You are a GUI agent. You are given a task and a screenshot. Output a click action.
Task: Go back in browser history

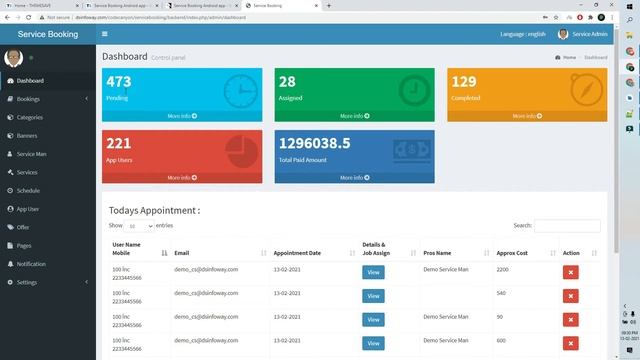pyautogui.click(x=7, y=18)
